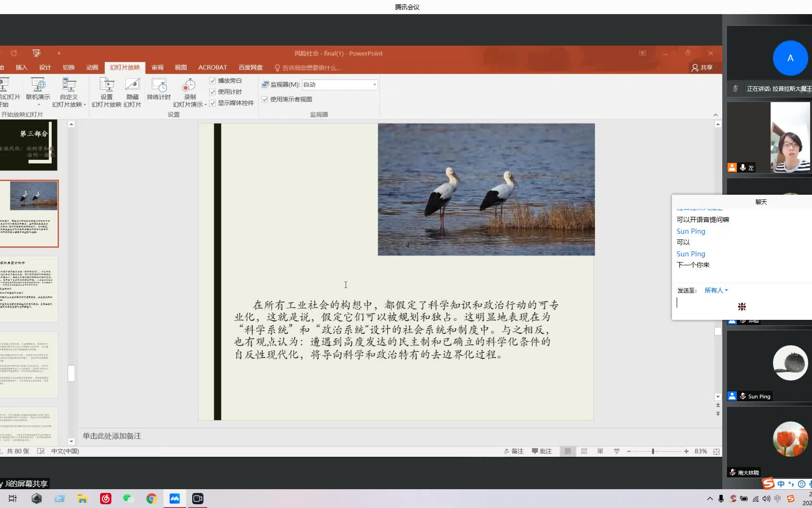Toggle 播放旁白 checkbox

[x=212, y=81]
